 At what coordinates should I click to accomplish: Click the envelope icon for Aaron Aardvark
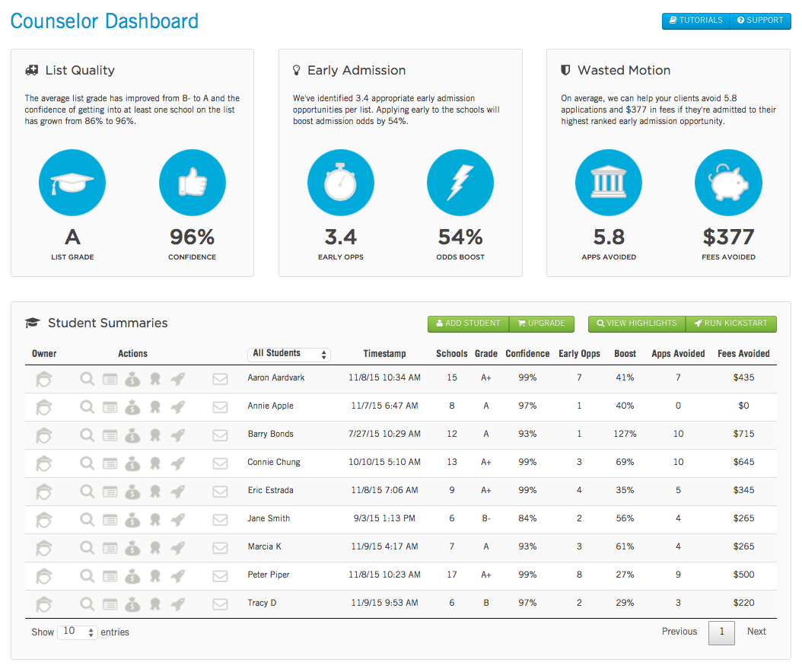[x=220, y=379]
